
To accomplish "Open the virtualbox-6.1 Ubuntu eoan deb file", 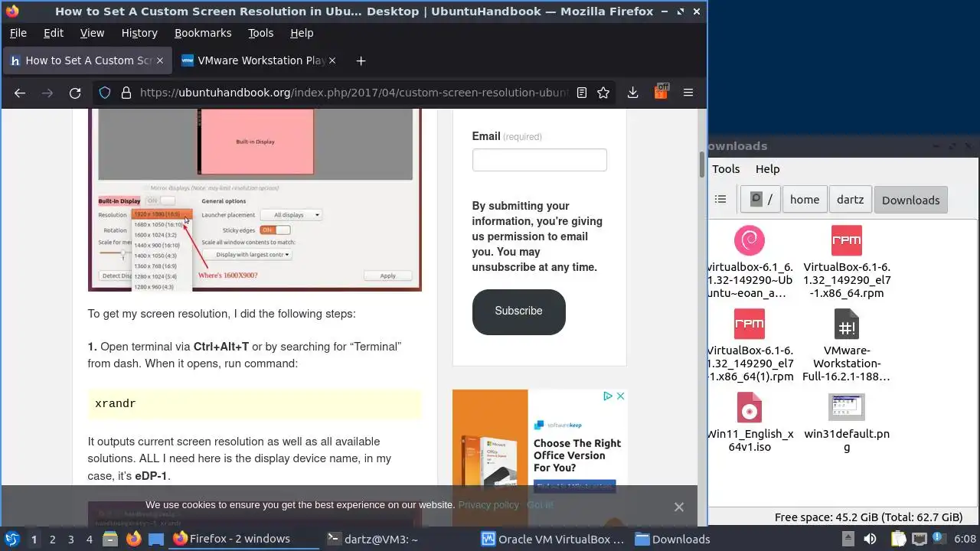I will click(749, 262).
